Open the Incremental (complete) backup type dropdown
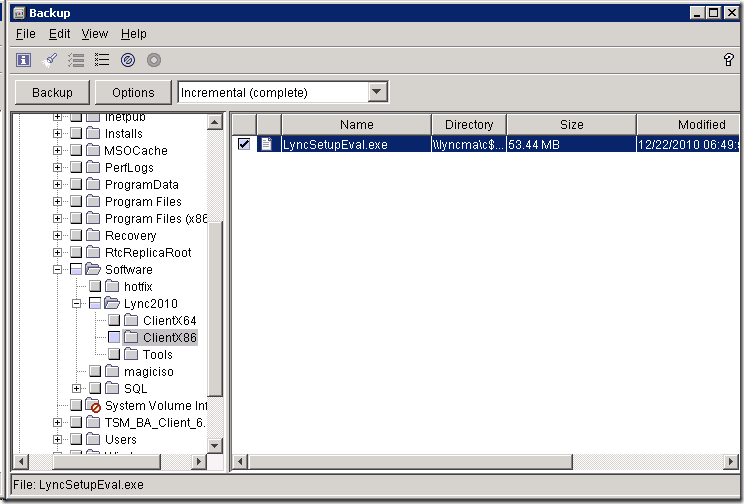This screenshot has width=744, height=504. (x=377, y=93)
